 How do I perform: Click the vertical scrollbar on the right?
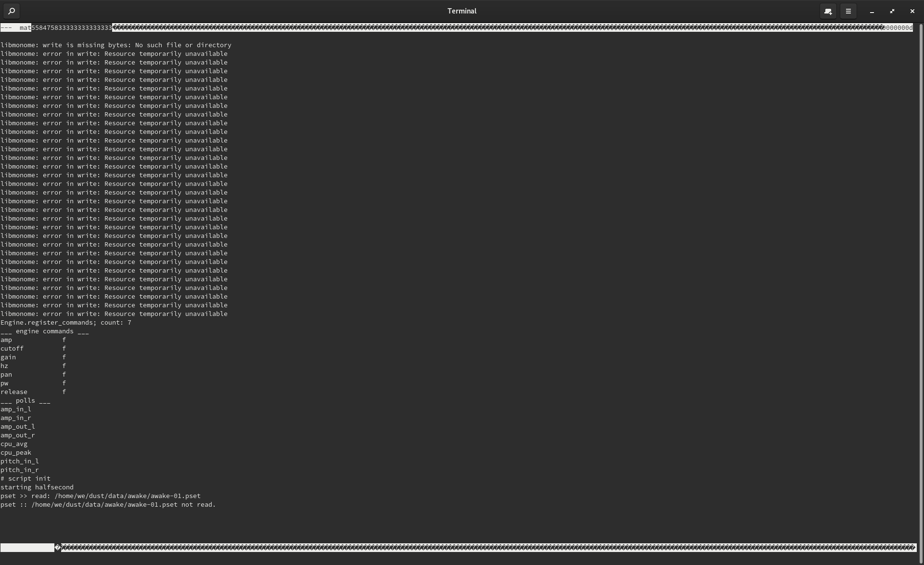921,289
